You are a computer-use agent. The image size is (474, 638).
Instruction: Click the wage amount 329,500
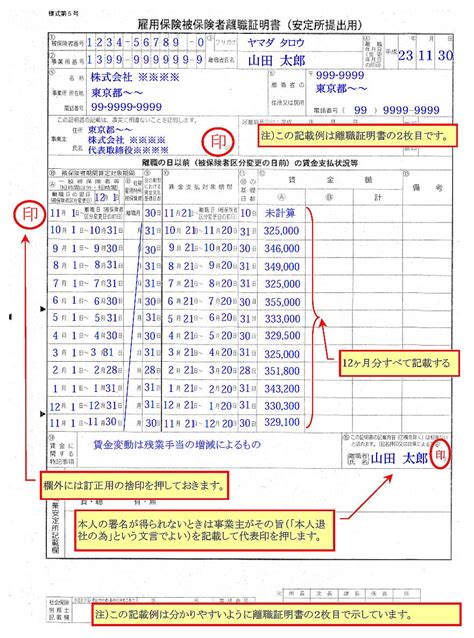pos(282,336)
